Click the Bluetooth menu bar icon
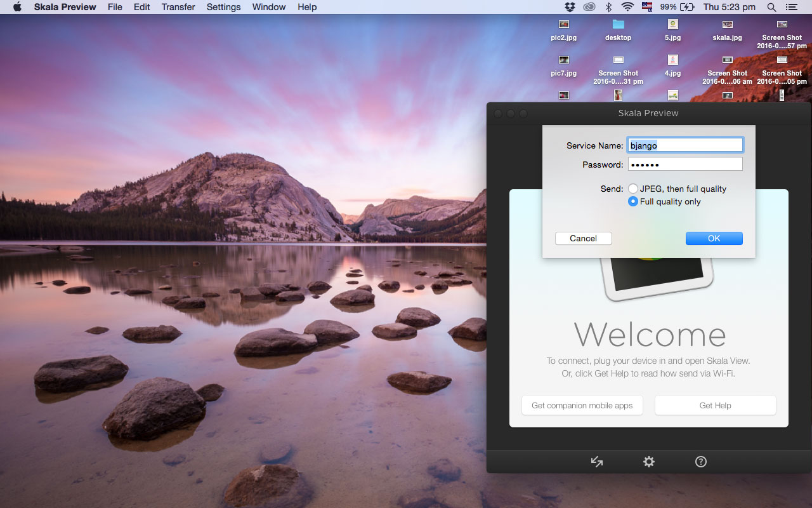The height and width of the screenshot is (508, 812). coord(608,7)
